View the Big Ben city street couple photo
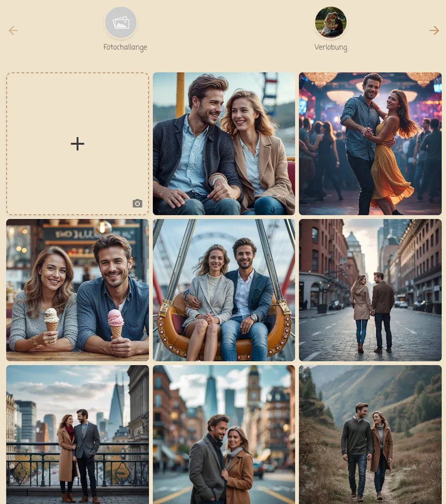Viewport: 446px width, 504px height. point(224,434)
